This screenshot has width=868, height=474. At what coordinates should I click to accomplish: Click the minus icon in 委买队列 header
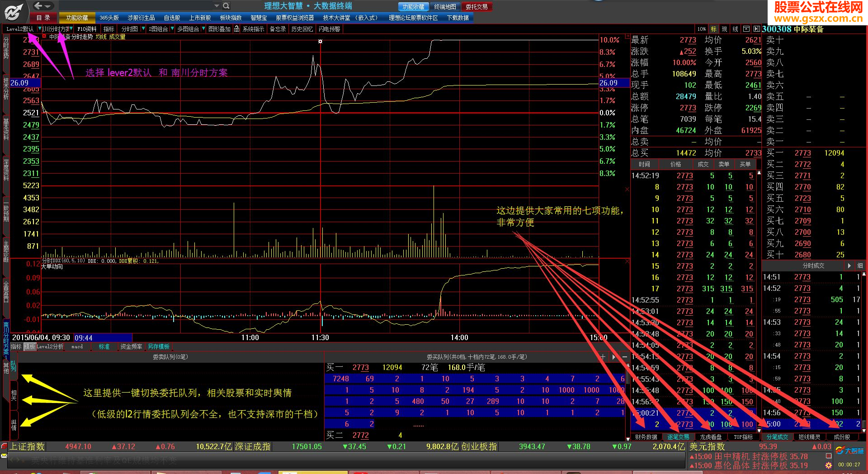click(625, 357)
